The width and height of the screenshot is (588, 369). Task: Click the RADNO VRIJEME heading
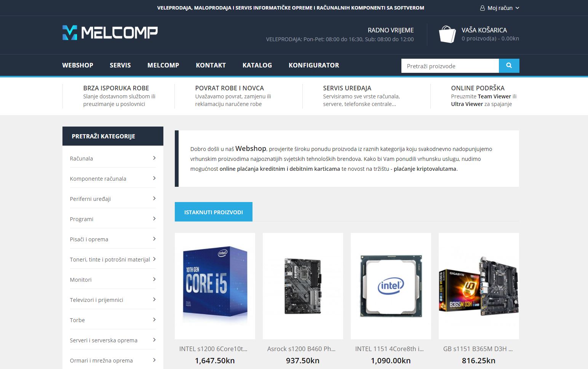click(x=391, y=30)
